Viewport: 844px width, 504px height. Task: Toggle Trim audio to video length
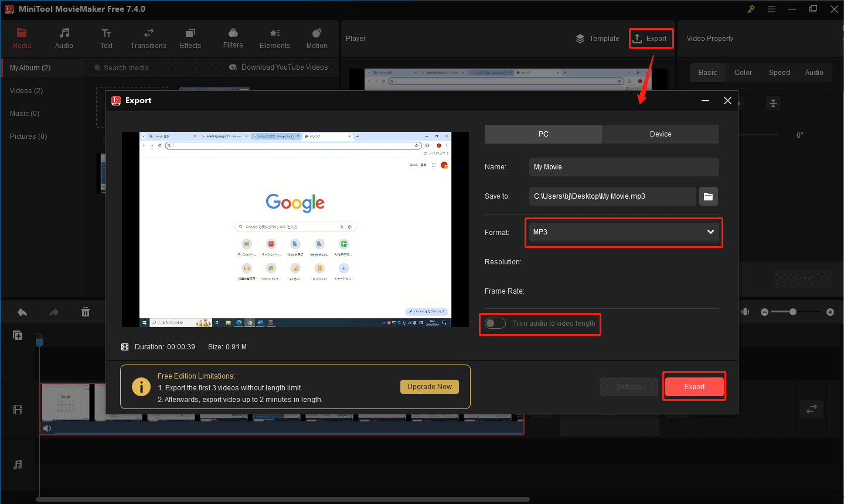click(495, 323)
